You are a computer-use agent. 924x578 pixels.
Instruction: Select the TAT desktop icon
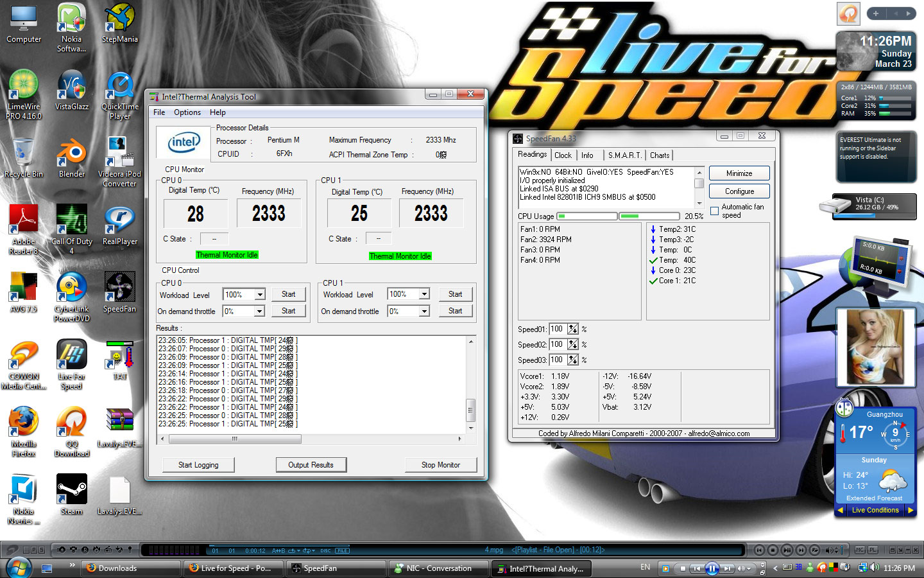(x=119, y=360)
